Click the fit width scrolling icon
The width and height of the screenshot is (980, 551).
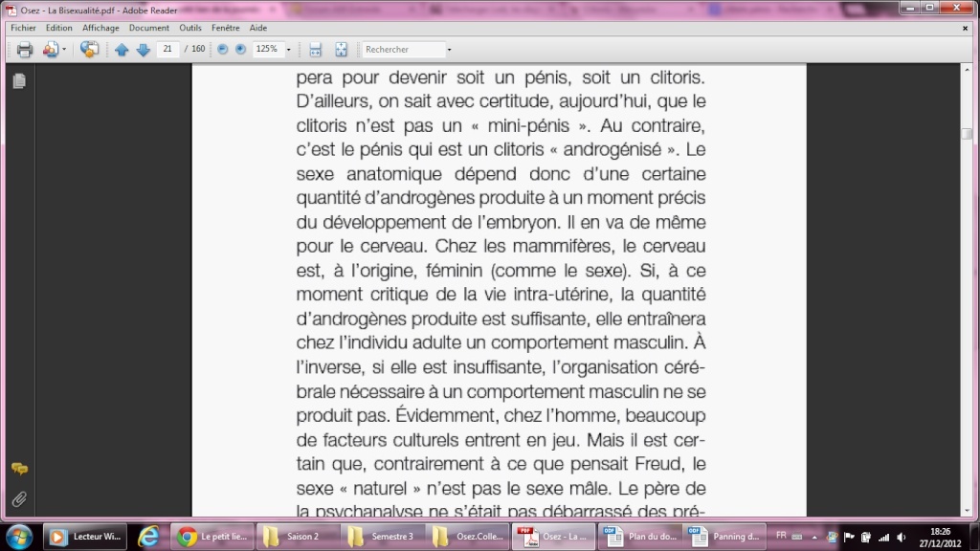pos(316,50)
